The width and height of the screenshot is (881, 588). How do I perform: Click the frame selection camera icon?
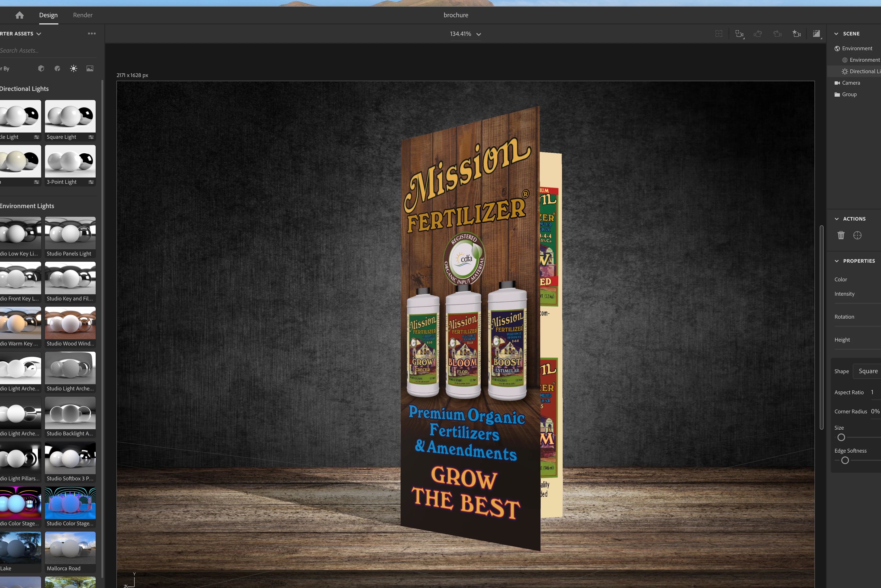point(739,34)
